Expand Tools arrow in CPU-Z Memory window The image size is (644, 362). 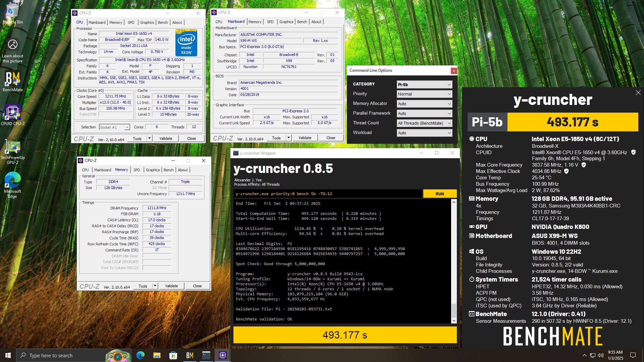pyautogui.click(x=155, y=286)
